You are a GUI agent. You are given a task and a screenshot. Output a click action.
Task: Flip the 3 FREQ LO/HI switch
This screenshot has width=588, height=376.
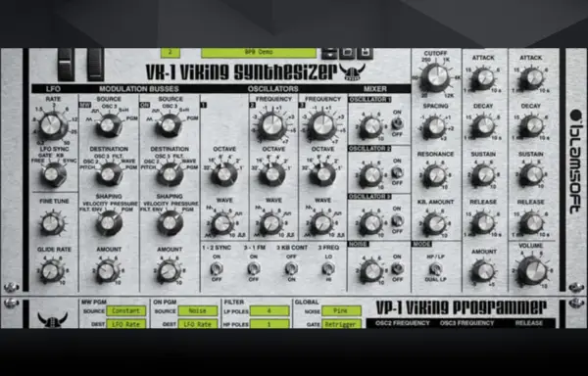click(328, 268)
